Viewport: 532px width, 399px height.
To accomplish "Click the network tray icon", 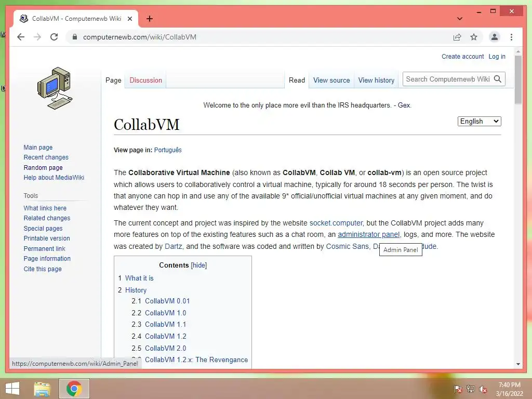I will pyautogui.click(x=470, y=389).
